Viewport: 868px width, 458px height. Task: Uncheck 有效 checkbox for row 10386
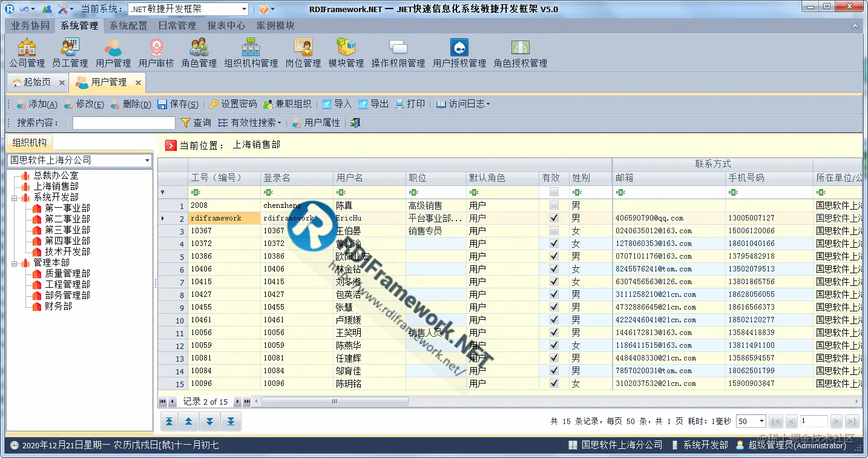coord(553,256)
